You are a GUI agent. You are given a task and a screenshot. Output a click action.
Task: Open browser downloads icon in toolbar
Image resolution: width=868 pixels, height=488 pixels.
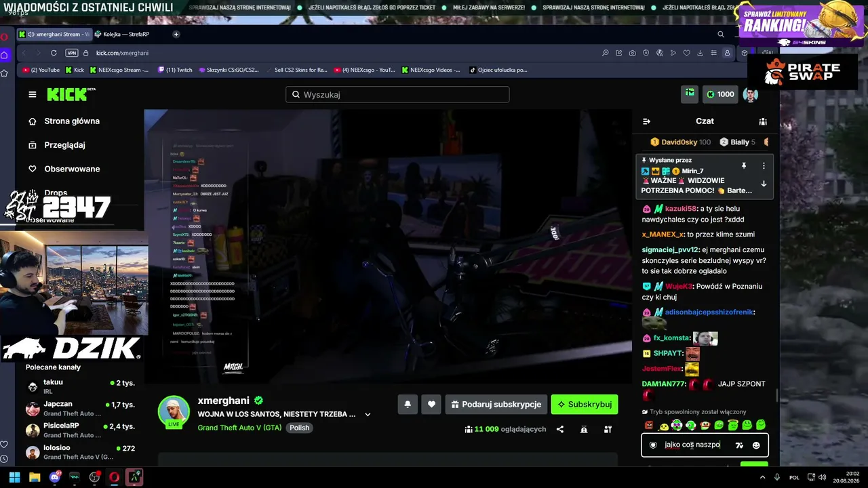tap(700, 53)
